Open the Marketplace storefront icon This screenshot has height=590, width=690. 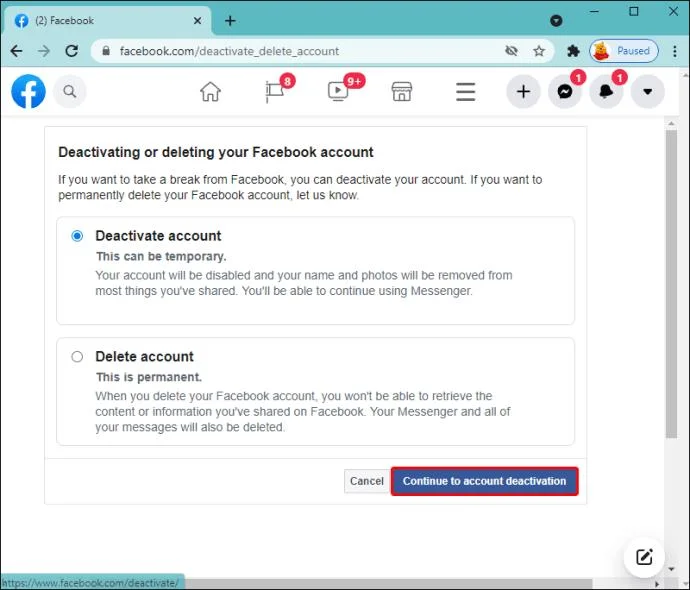402,92
